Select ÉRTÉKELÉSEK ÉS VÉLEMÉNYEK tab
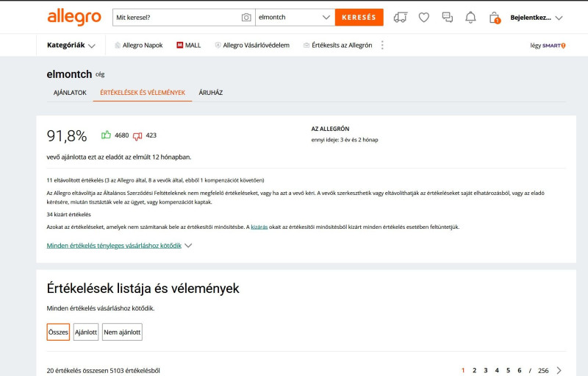The image size is (588, 376). point(143,93)
